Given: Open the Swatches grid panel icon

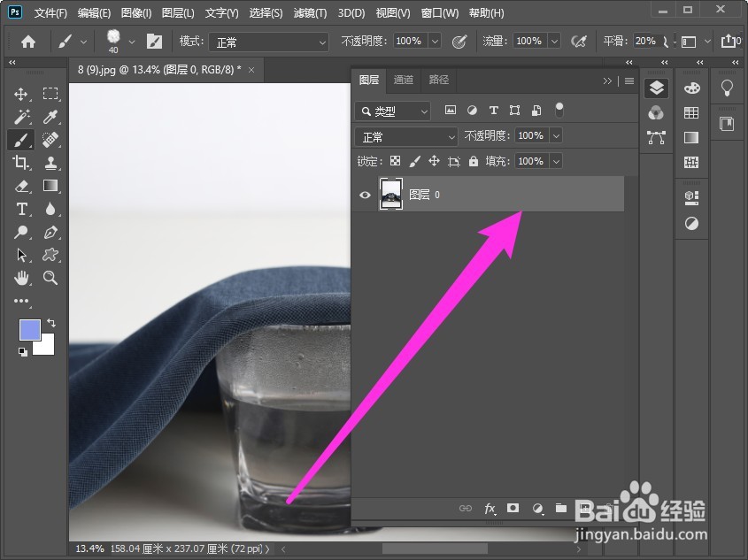Looking at the screenshot, I should tap(691, 112).
